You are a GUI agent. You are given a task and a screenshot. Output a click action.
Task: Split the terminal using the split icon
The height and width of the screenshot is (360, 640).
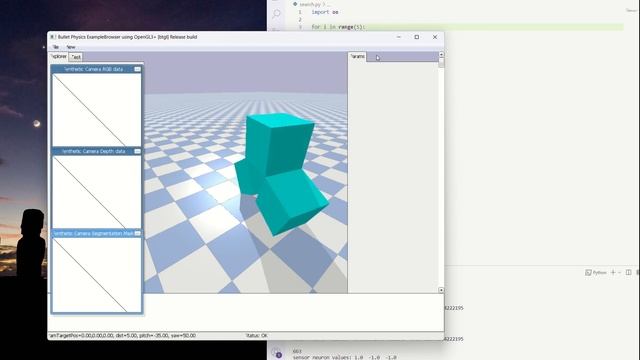point(629,272)
